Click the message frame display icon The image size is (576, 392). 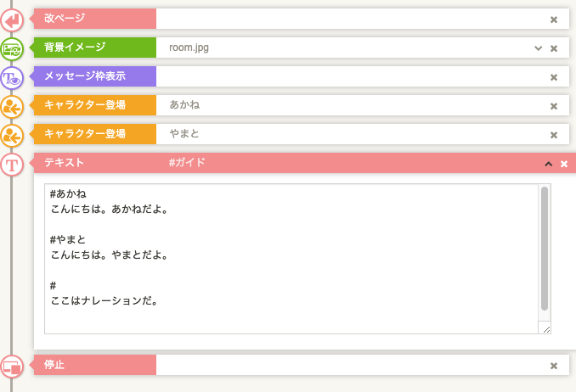[x=12, y=77]
